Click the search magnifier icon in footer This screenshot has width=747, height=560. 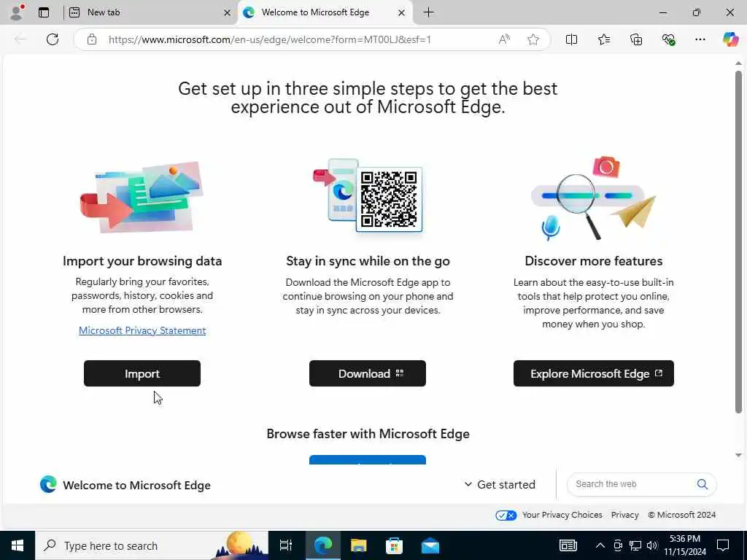point(703,484)
